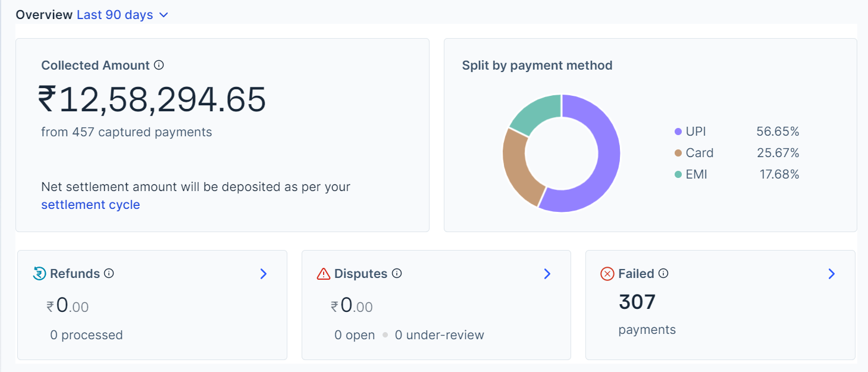Expand Refunds card with chevron arrow
This screenshot has width=868, height=372.
264,274
